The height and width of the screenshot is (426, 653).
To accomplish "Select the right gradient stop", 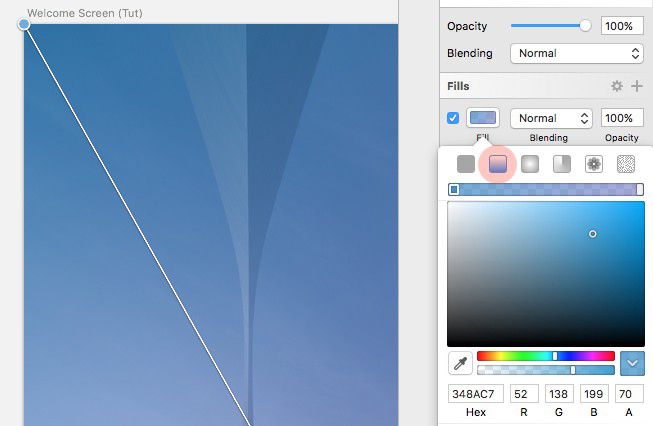I will click(x=640, y=189).
